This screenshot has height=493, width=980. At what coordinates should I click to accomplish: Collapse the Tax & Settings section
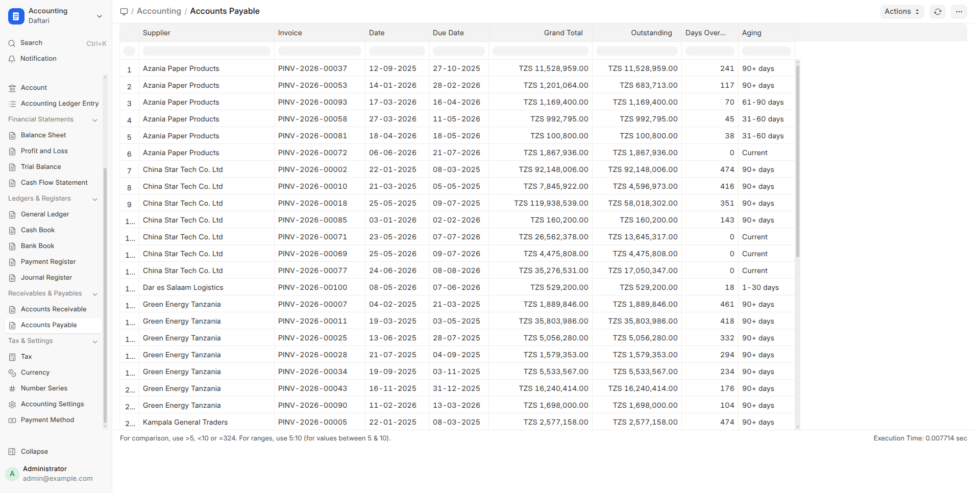95,341
